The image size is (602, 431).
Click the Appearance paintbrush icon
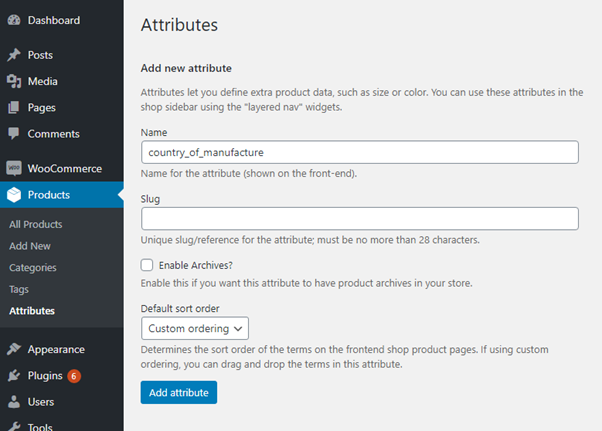tap(14, 350)
